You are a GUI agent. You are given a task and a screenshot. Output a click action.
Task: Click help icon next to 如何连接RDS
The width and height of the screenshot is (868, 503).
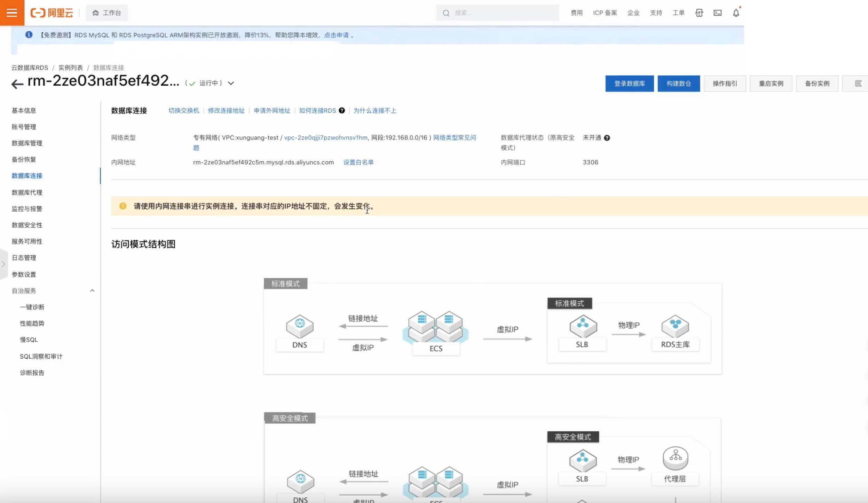[x=342, y=111]
